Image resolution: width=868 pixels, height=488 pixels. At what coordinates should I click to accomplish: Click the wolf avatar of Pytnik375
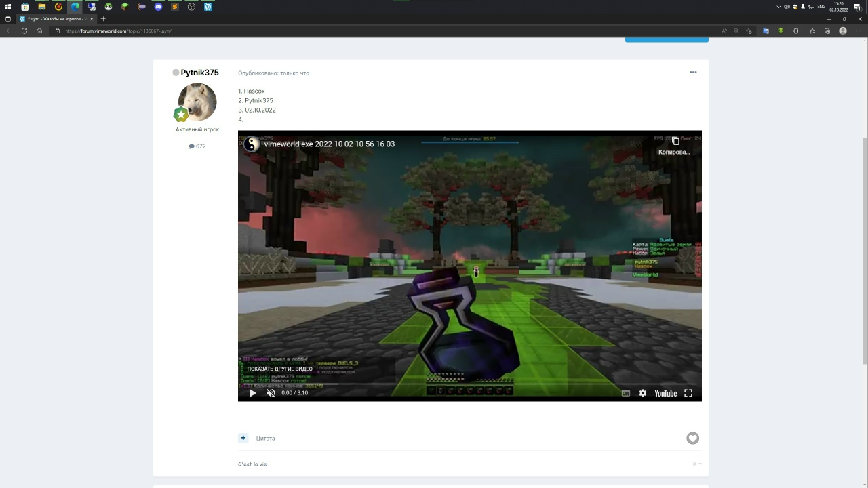197,102
